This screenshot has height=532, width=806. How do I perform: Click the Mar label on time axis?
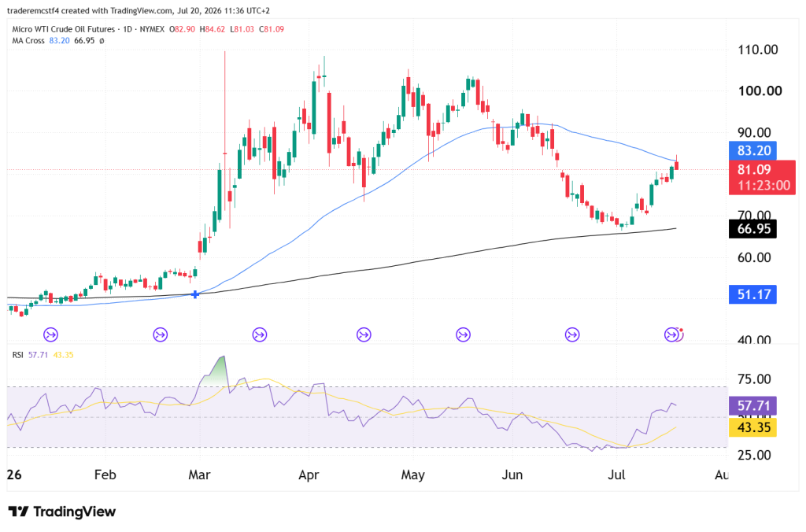coord(199,475)
